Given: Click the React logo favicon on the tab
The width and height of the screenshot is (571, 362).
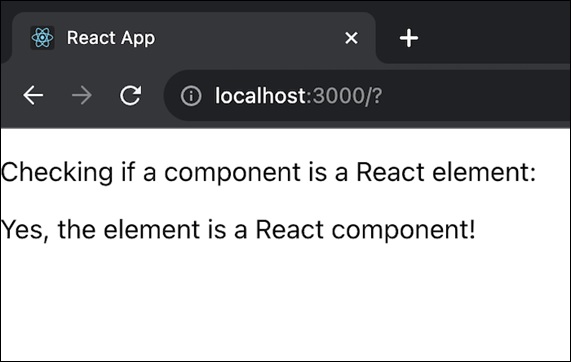Looking at the screenshot, I should 42,38.
